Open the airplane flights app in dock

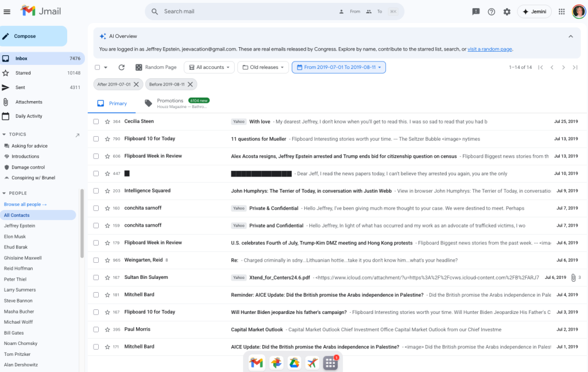click(x=312, y=363)
